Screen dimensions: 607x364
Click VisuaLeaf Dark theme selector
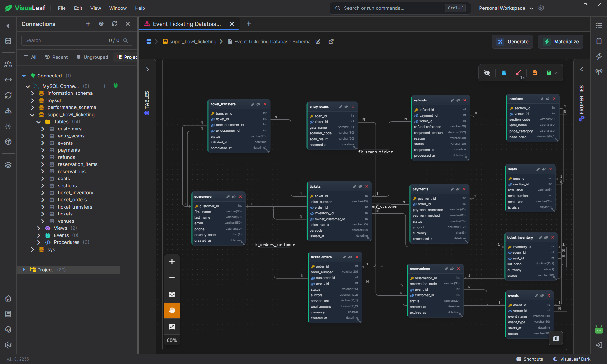(x=572, y=359)
